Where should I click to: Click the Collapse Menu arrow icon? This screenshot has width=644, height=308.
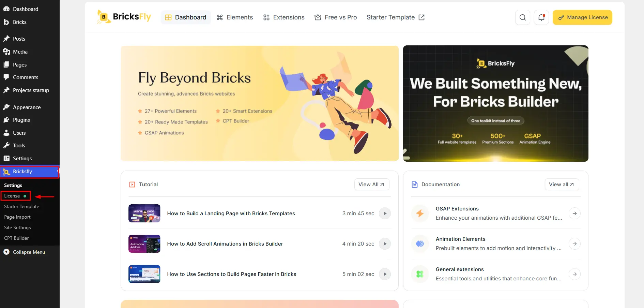tap(6, 252)
